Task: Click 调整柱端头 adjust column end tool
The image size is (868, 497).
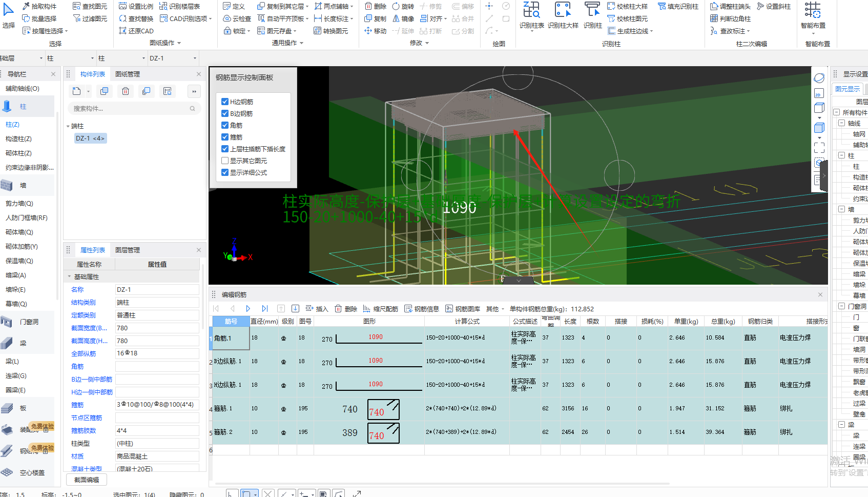Action: tap(731, 6)
